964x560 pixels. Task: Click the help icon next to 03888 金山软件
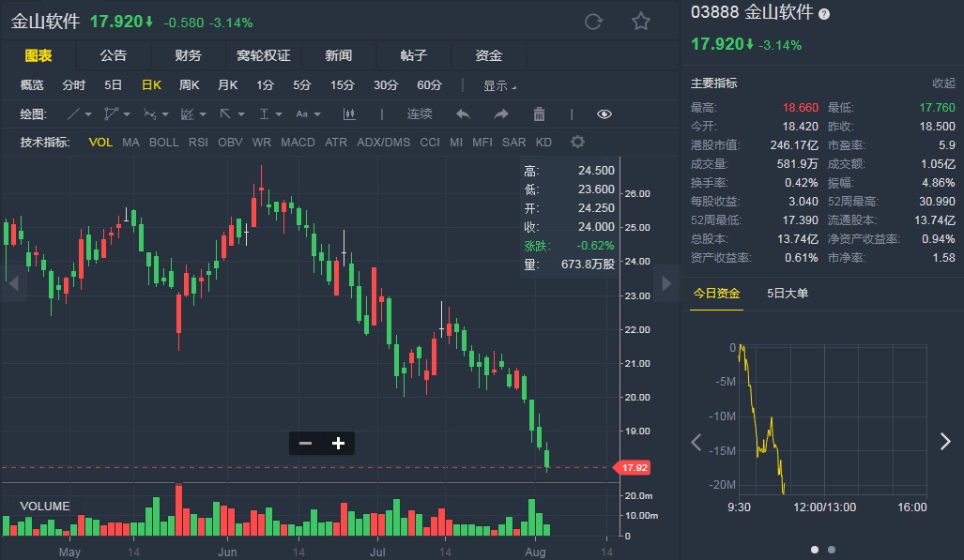tap(824, 14)
